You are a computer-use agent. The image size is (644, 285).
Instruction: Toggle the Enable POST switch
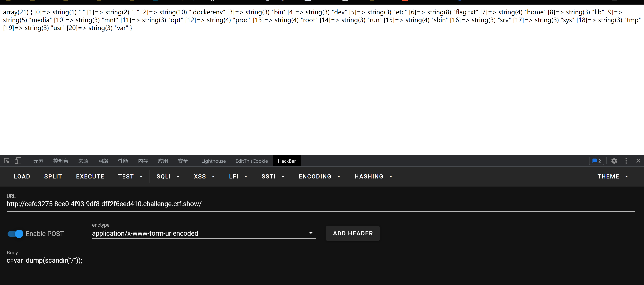coord(15,234)
